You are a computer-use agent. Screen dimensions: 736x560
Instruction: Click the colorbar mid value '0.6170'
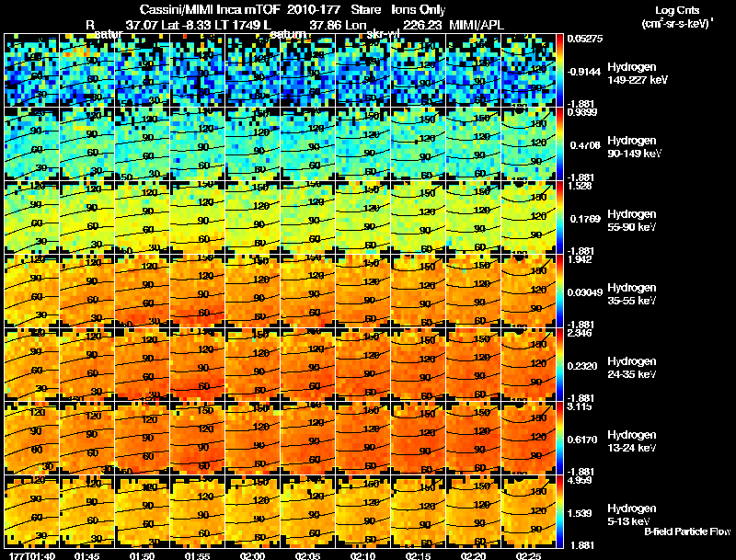pos(582,440)
